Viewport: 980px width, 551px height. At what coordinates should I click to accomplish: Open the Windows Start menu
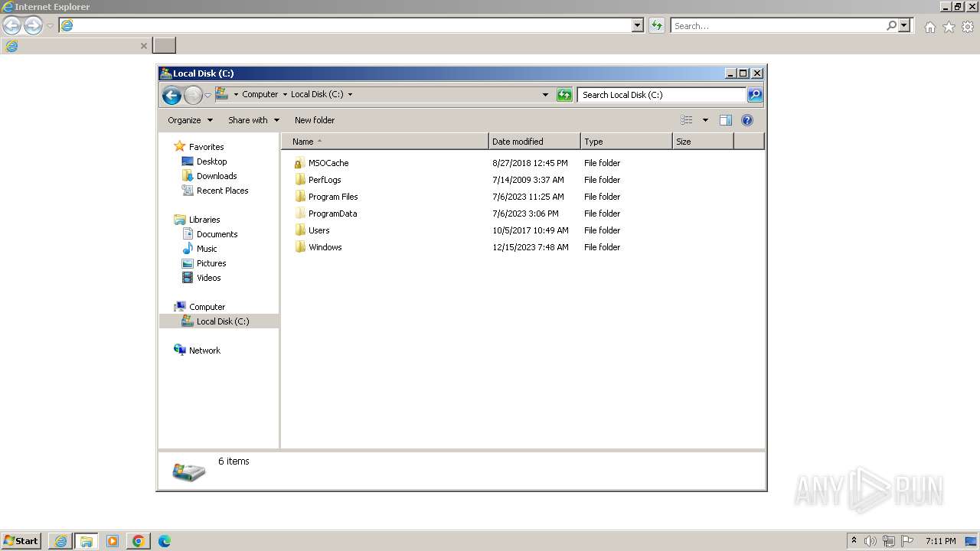click(21, 541)
